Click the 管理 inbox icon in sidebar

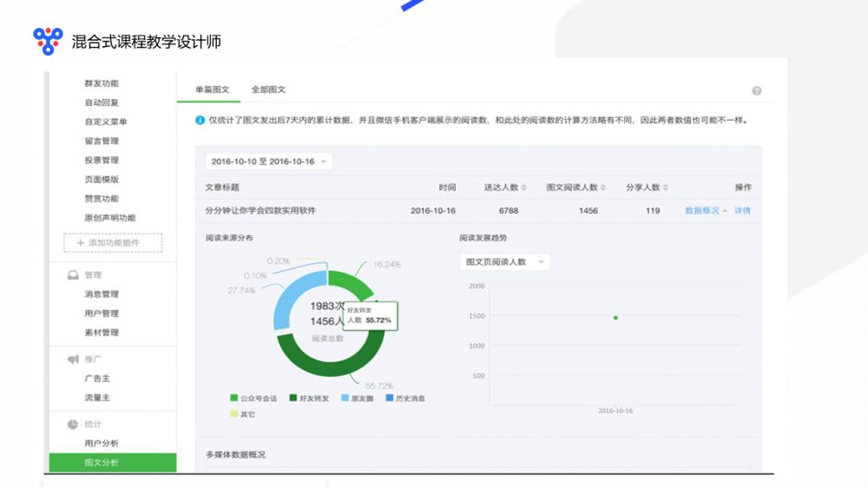tap(73, 275)
